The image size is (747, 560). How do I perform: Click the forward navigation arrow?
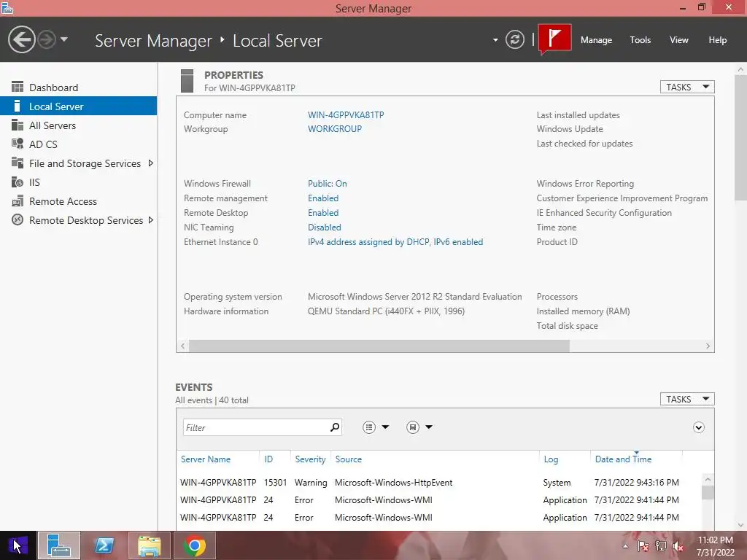click(47, 39)
